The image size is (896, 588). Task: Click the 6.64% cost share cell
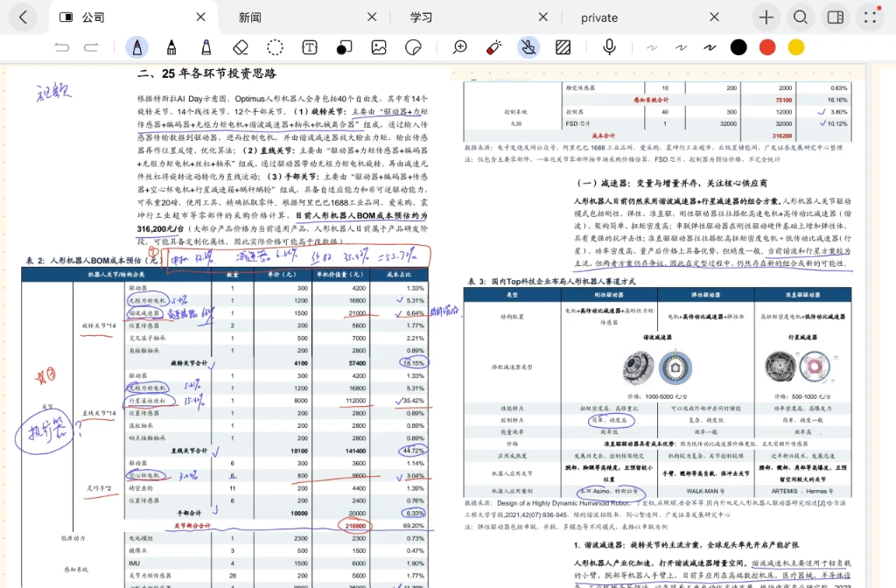415,313
